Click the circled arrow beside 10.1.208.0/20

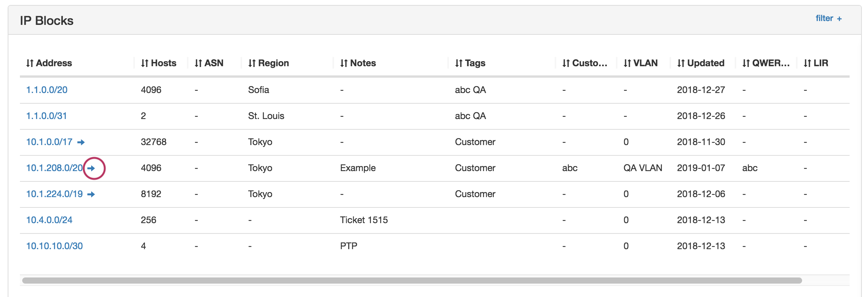91,168
